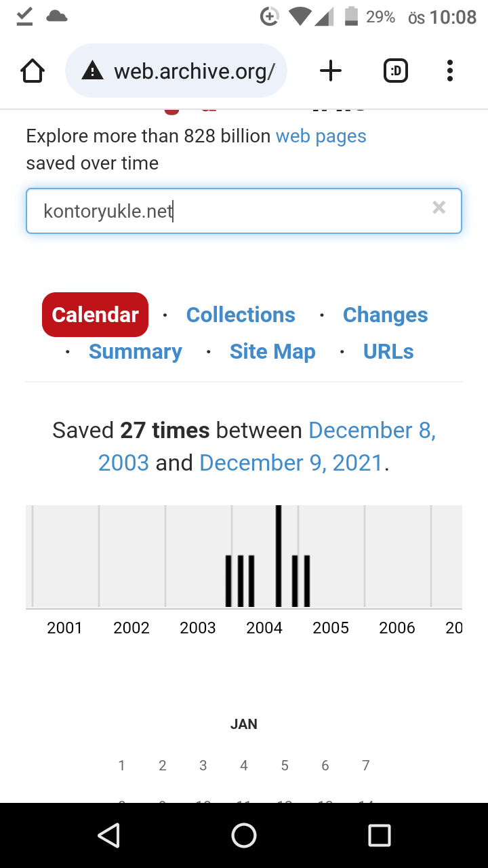Tap the site warning icon in address bar
The image size is (488, 868).
pyautogui.click(x=91, y=71)
